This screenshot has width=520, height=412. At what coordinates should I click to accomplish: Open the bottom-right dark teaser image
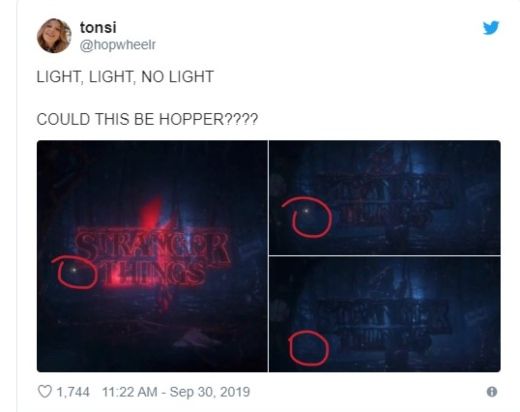[385, 314]
